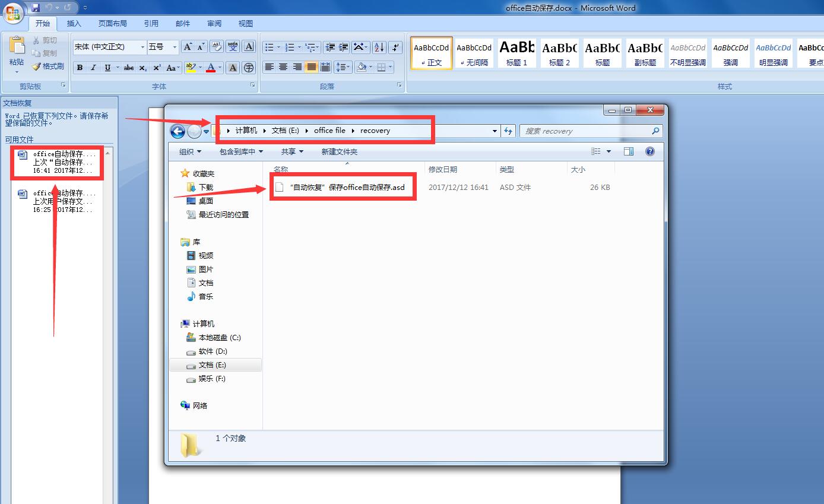Click the Asian Layout icon in paragraph group
Screen dimensions: 824x504
coord(360,47)
